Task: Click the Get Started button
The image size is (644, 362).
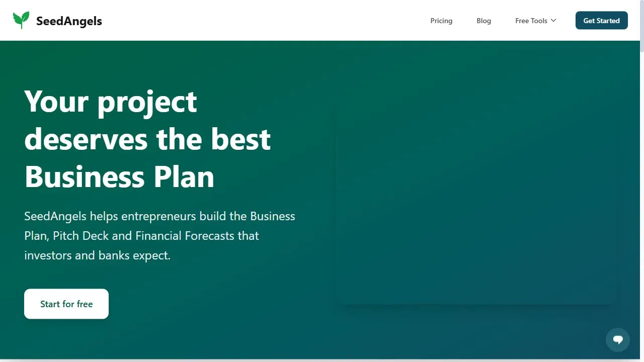Action: (601, 21)
